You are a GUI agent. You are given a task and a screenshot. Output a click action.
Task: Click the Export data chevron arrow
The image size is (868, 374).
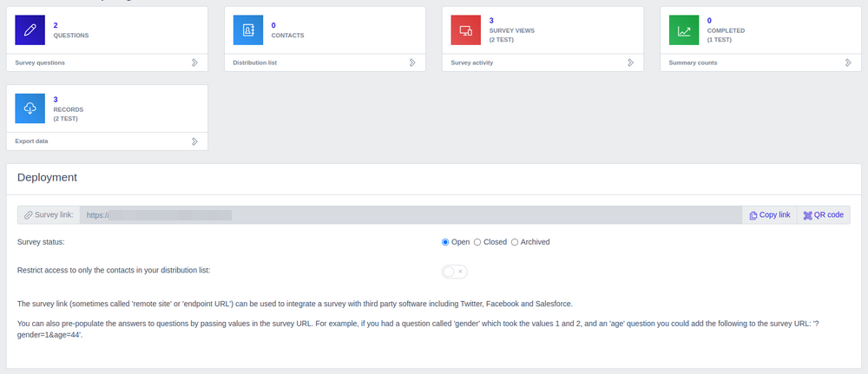pos(194,141)
